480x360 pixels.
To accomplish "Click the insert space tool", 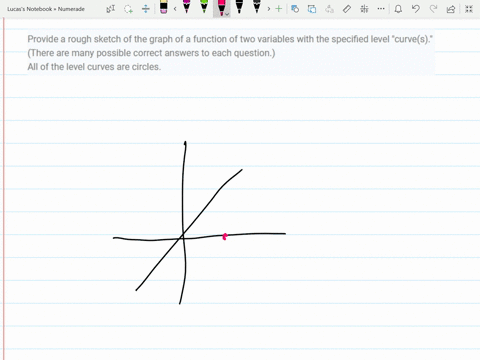I will [146, 9].
